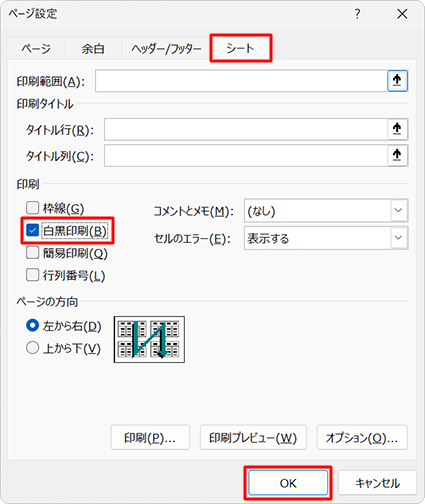Click the 印刷プレビュー(W) button

[x=253, y=437]
